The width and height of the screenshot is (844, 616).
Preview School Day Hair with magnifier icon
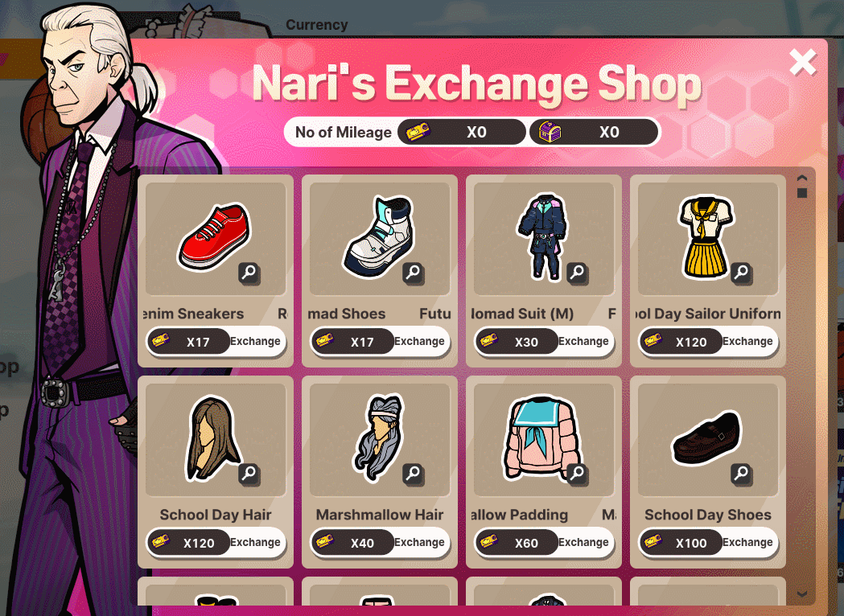[x=249, y=474]
